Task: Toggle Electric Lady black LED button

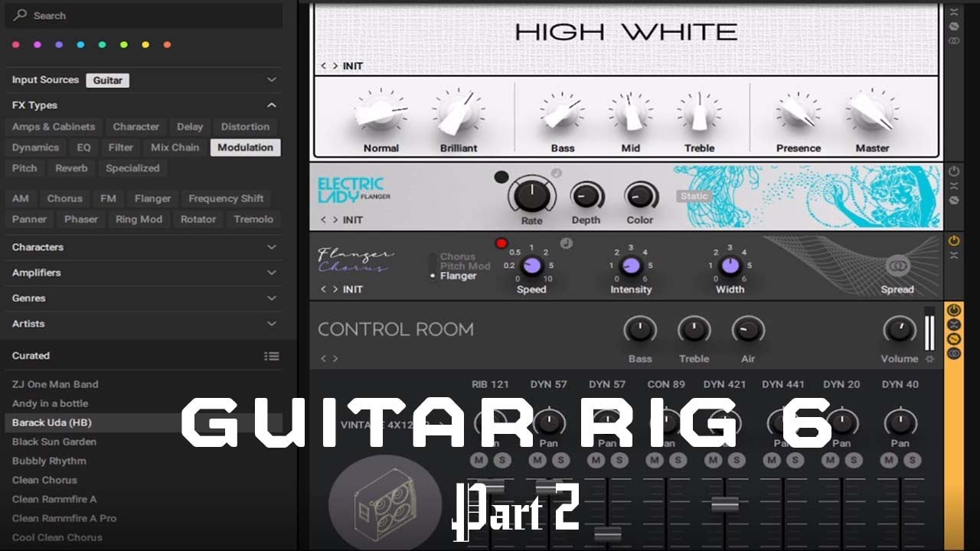Action: point(501,177)
